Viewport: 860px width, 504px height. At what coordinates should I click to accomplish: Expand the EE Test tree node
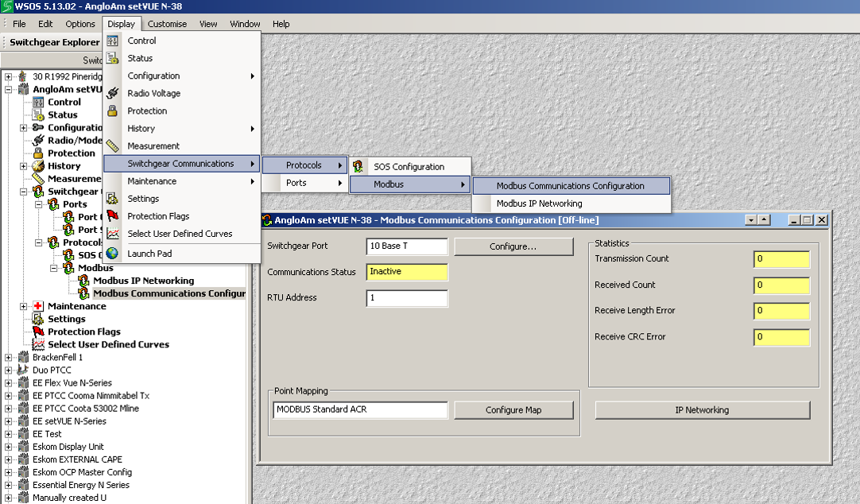8,434
